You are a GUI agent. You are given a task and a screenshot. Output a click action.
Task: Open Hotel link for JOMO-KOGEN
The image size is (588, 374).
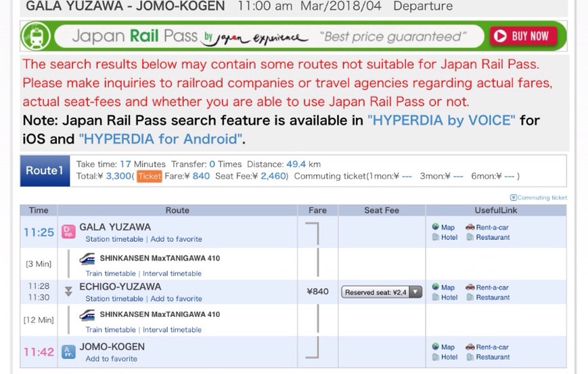coord(449,357)
